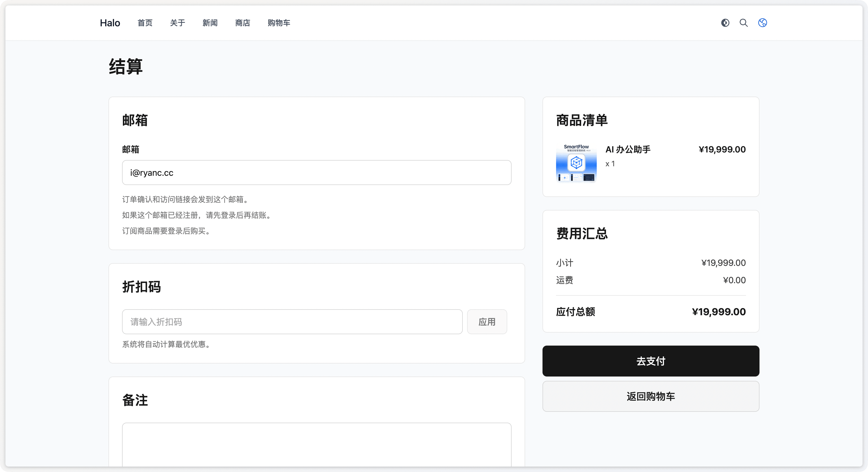Viewport: 868px width, 472px height.
Task: Click the 应付总额 total ¥19,999.00 amount
Action: pyautogui.click(x=719, y=312)
